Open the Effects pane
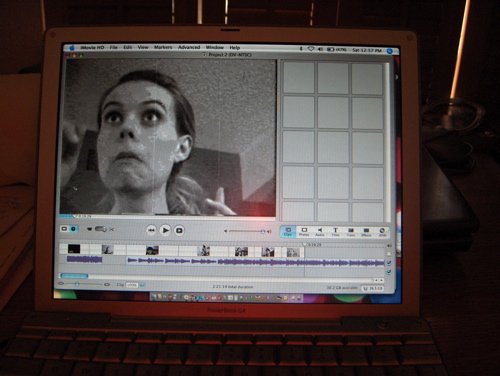This screenshot has width=500, height=376. [366, 232]
